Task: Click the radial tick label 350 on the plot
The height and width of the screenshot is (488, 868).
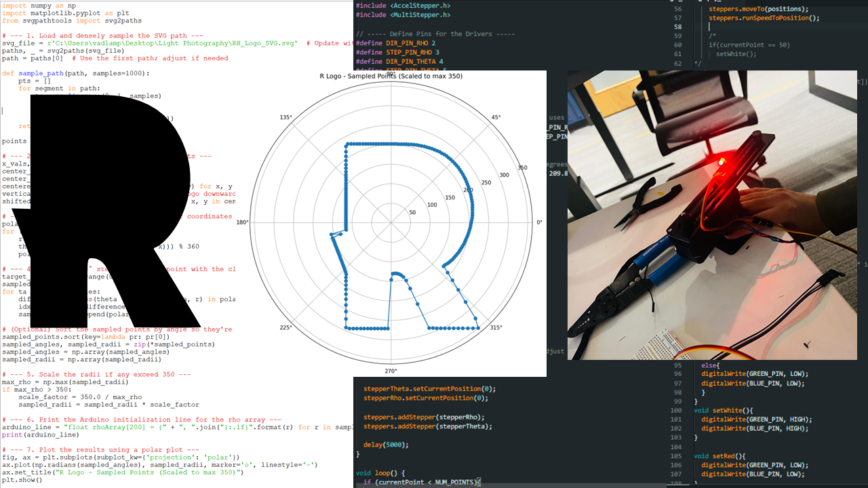Action: 522,168
